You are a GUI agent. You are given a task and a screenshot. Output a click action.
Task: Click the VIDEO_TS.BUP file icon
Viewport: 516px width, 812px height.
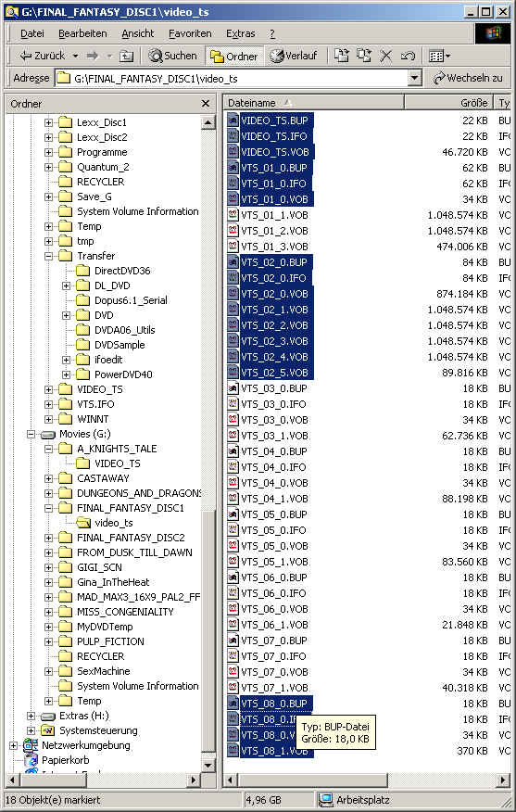(x=233, y=121)
